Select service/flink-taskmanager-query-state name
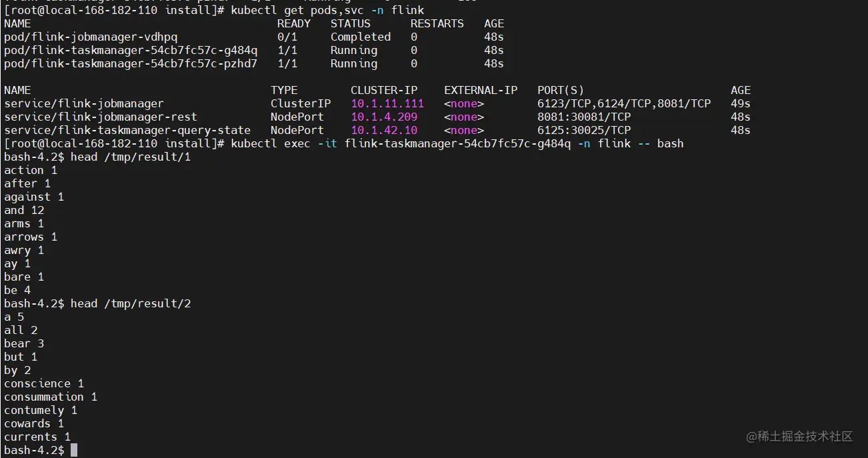The height and width of the screenshot is (458, 868). pyautogui.click(x=127, y=131)
